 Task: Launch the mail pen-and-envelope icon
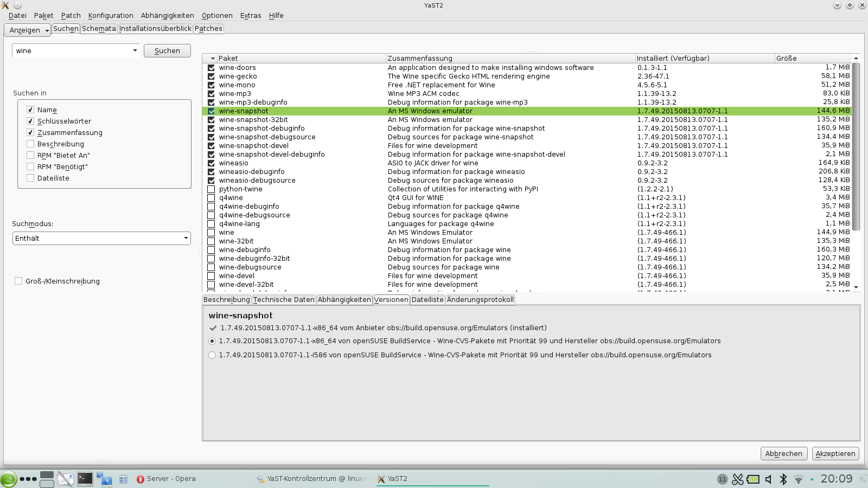coord(66,479)
